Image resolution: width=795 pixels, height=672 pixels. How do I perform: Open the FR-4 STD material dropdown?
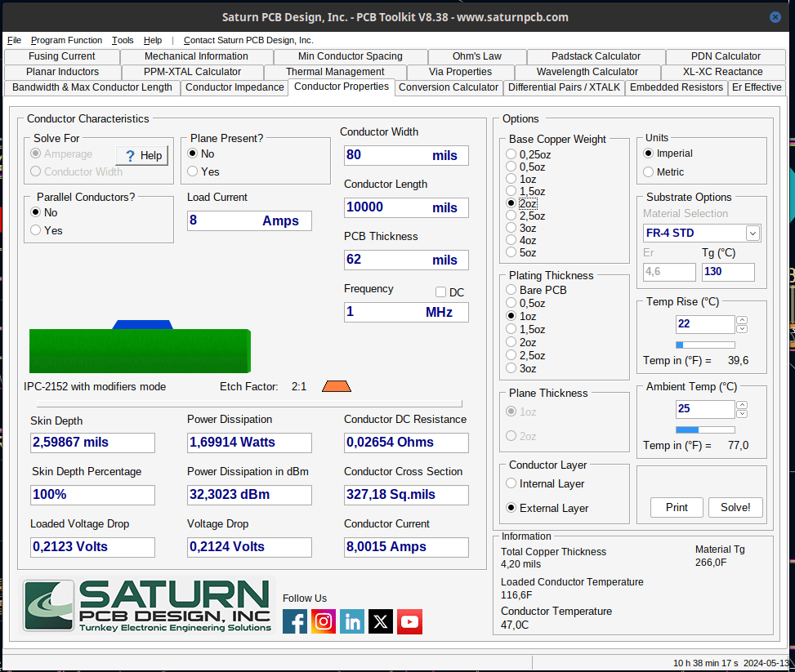coord(753,234)
